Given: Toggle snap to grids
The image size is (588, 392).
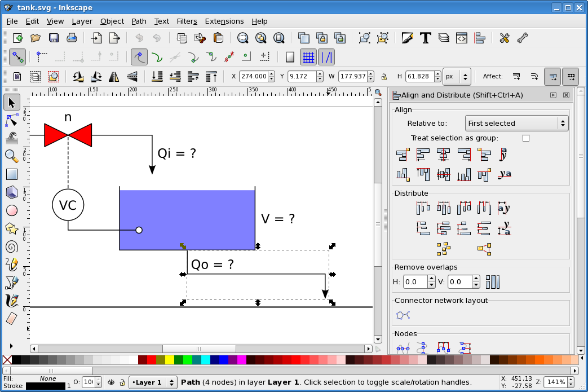Looking at the screenshot, I should (x=308, y=57).
